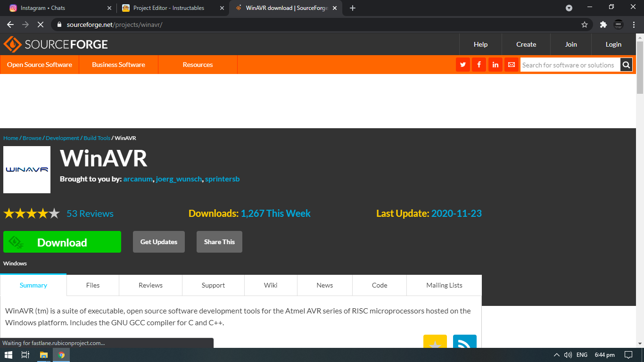Open the SourceForge Twitter icon
The width and height of the screenshot is (644, 362).
(463, 65)
